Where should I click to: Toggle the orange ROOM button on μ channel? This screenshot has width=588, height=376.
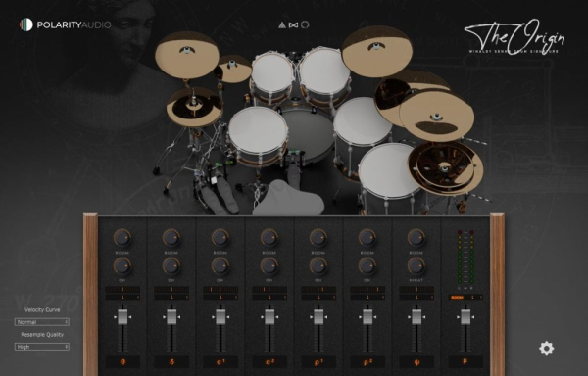pos(457,297)
